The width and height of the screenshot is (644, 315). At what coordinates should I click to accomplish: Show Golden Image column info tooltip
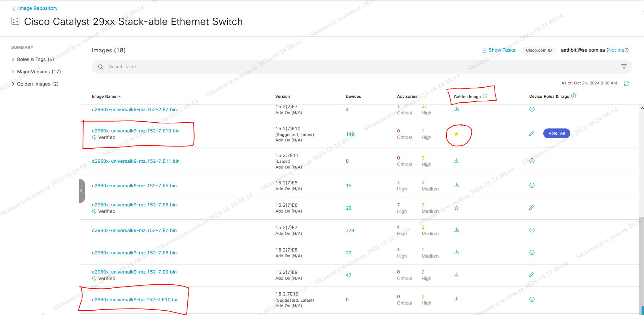click(485, 96)
